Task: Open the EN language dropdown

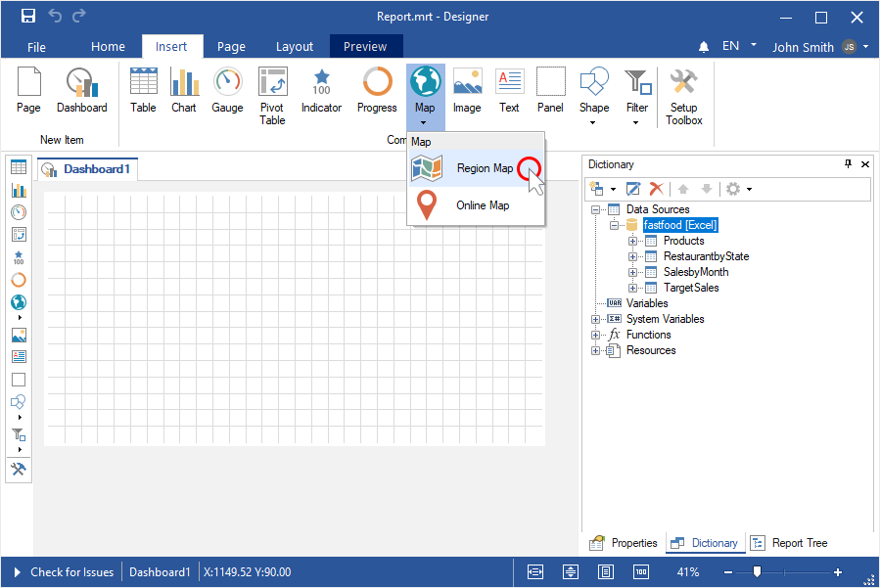Action: [740, 46]
